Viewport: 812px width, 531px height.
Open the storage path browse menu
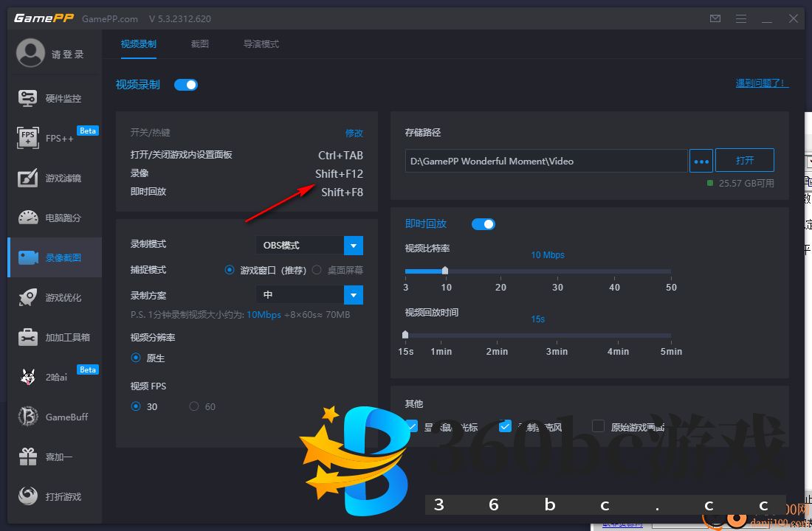point(701,160)
